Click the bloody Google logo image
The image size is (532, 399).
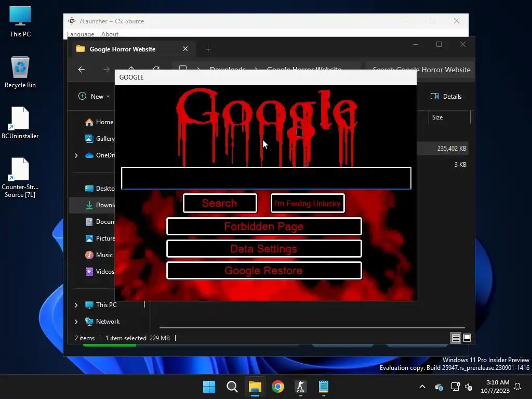(x=267, y=127)
